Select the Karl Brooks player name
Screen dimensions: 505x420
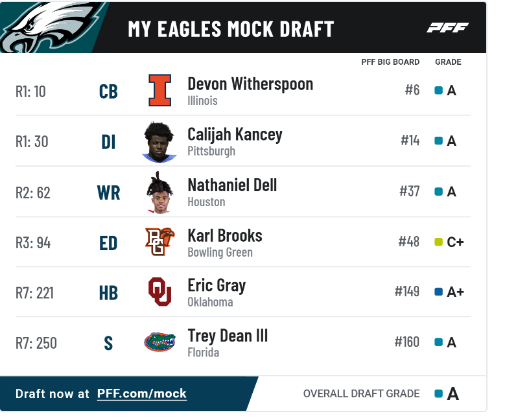pyautogui.click(x=225, y=236)
